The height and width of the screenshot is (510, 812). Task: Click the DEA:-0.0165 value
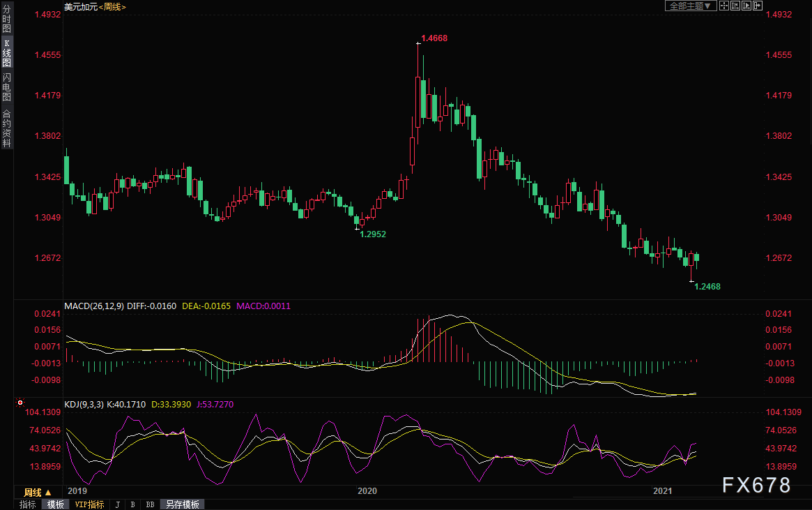pos(206,306)
